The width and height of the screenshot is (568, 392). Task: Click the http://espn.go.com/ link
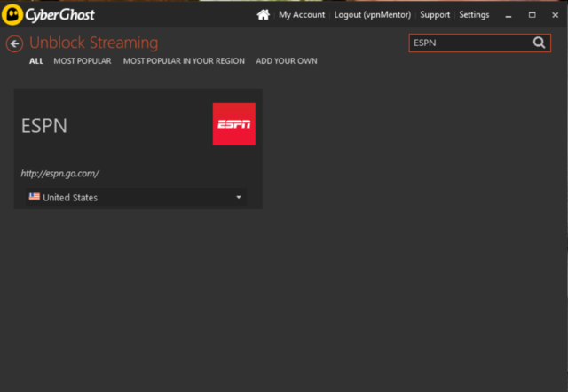pyautogui.click(x=59, y=173)
